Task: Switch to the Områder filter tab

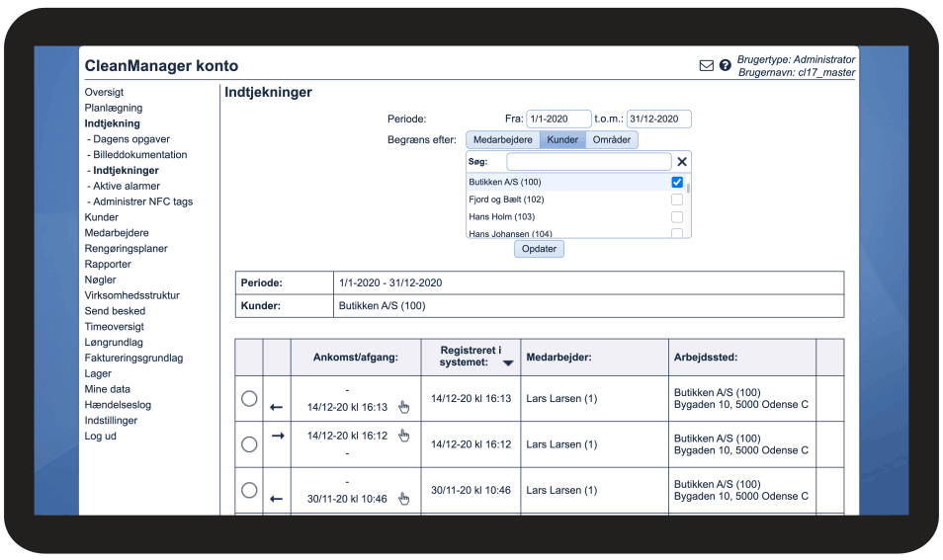Action: click(x=612, y=140)
